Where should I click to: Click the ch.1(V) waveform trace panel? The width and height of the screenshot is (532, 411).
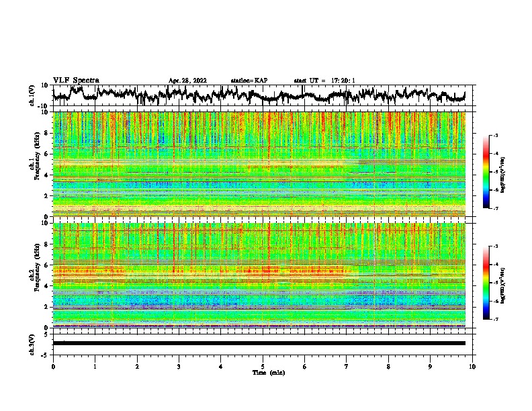pos(264,95)
